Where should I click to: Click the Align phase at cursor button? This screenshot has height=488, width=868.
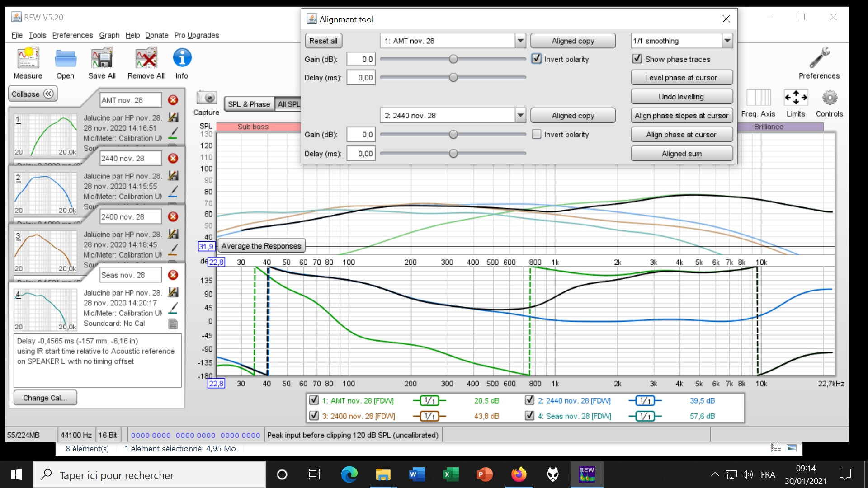[x=681, y=135]
